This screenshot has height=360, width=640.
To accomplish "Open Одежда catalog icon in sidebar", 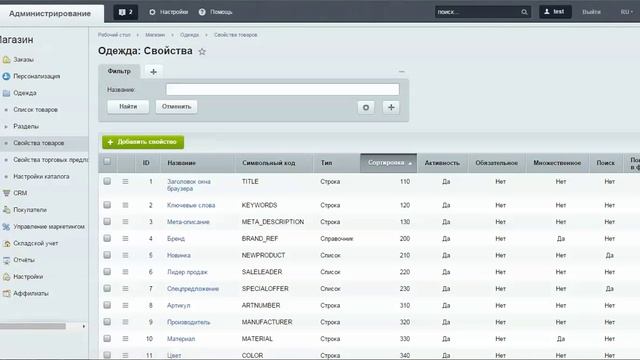I will pos(6,93).
